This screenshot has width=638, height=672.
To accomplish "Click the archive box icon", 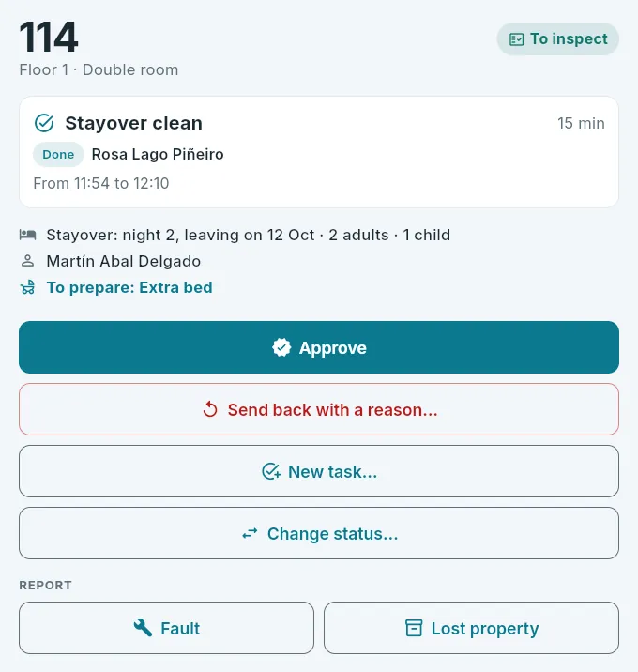I will tap(414, 628).
